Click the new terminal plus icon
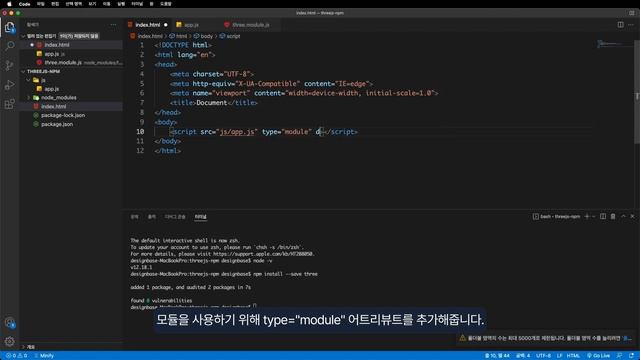640x360 pixels. pyautogui.click(x=587, y=216)
